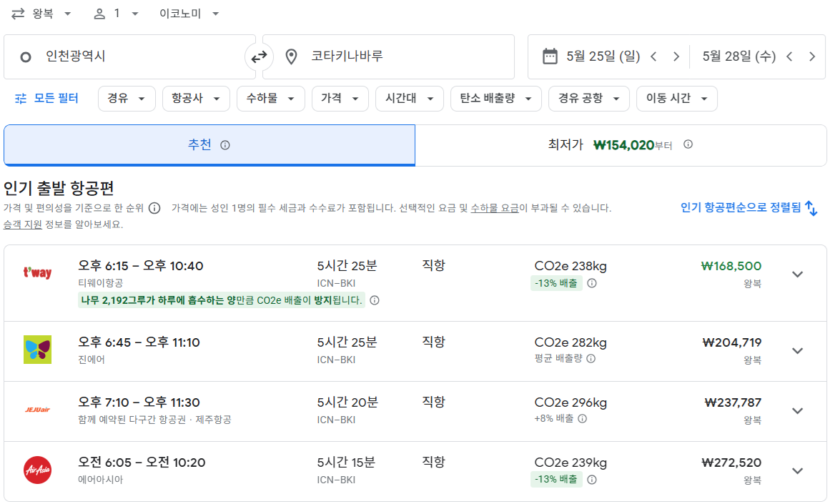Click the ₩168,500 price

coord(731,266)
